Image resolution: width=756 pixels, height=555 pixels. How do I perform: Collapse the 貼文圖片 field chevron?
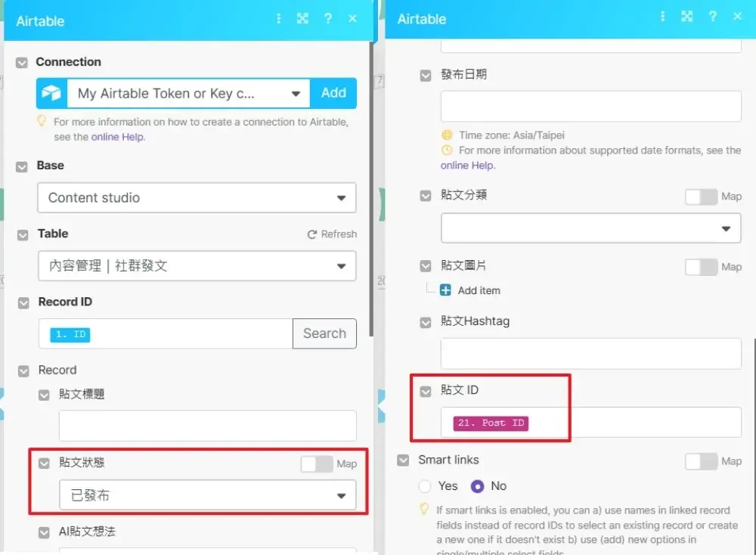[x=425, y=266]
